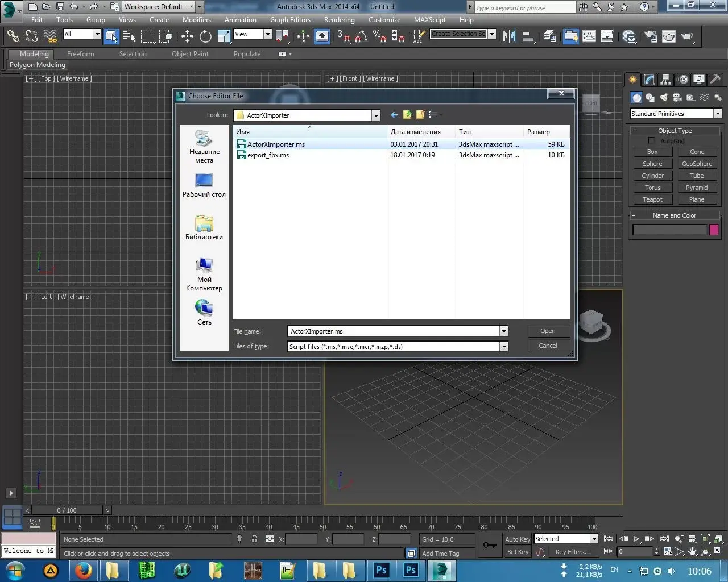Toggle Percent Snap in the toolbar

coord(379,36)
